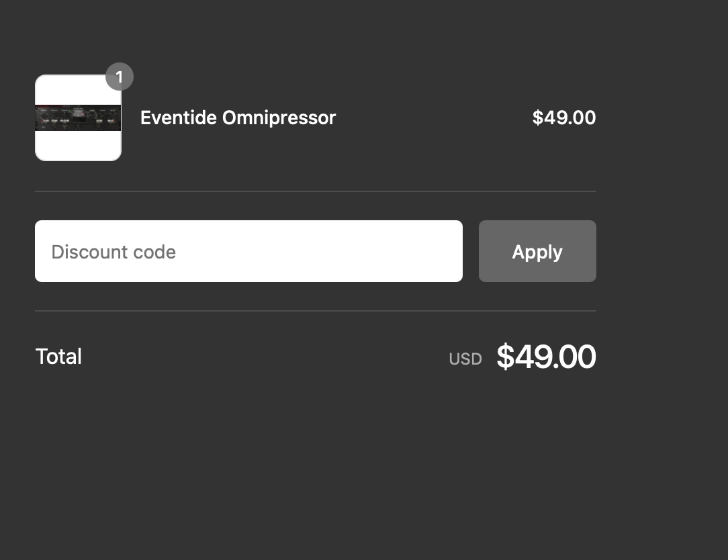Image resolution: width=728 pixels, height=560 pixels.
Task: Click the Apply discount button
Action: 537,251
